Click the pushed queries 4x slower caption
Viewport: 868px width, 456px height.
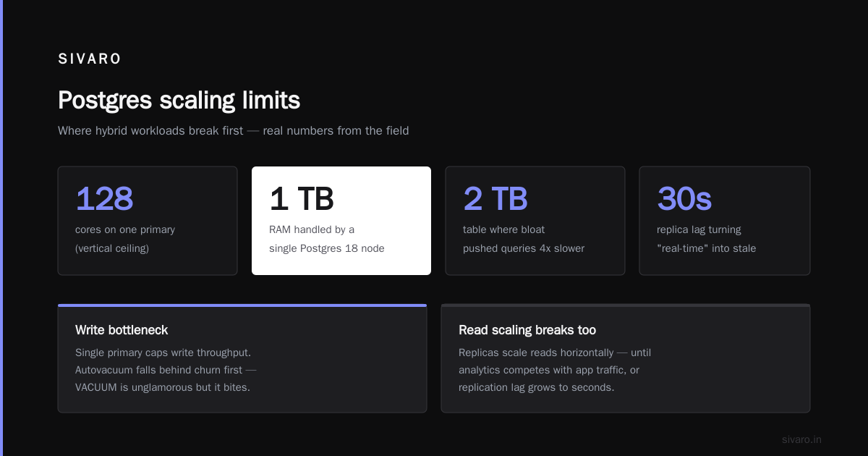524,248
